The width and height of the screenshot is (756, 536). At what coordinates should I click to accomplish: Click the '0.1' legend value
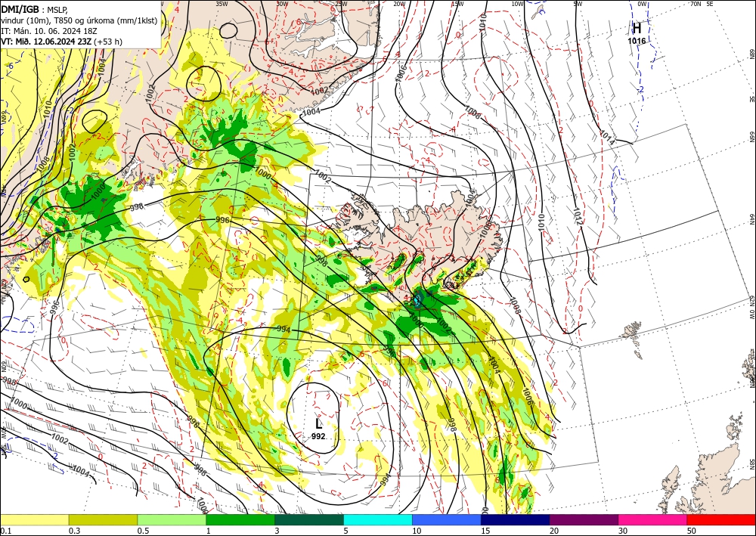[5, 530]
